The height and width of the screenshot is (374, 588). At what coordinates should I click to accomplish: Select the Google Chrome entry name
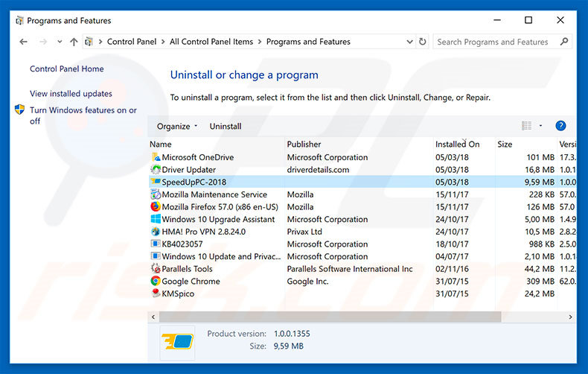click(x=191, y=282)
